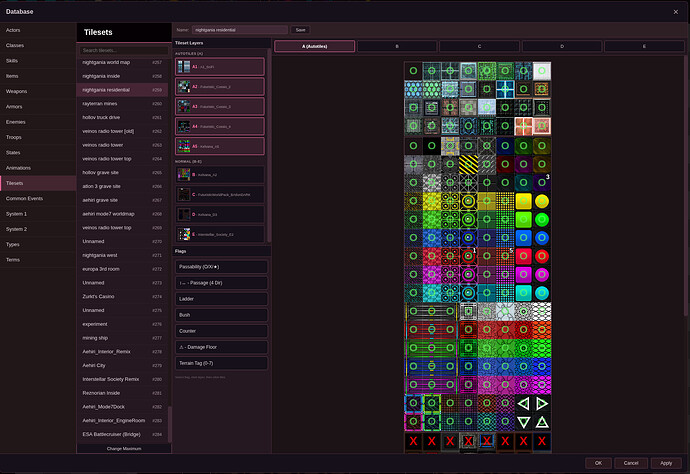Click the Change Maximum button
This screenshot has width=690, height=474.
(x=124, y=448)
